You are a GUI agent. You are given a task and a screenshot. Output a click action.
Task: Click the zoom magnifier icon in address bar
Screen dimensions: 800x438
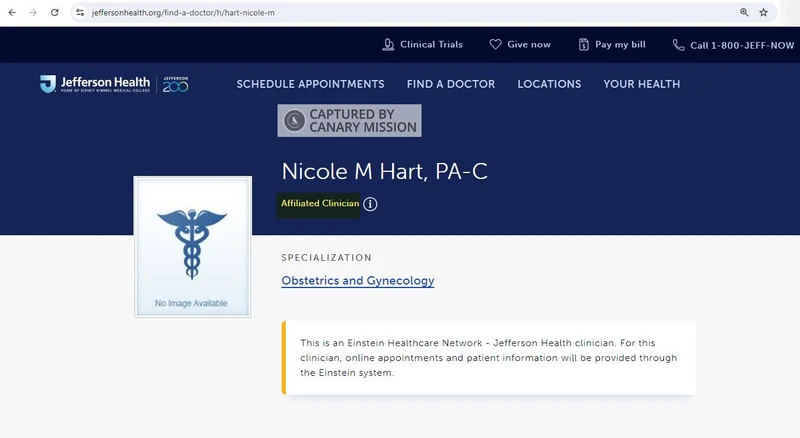[744, 13]
